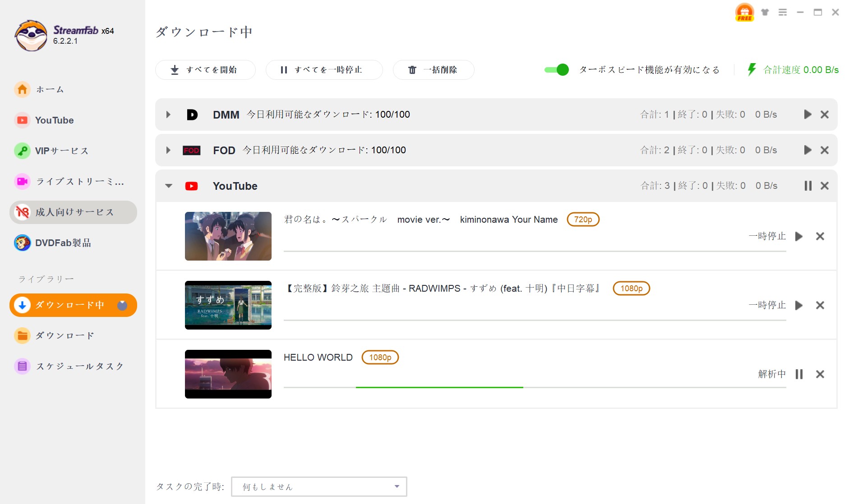Click the 720p quality badge
The width and height of the screenshot is (849, 504).
pos(583,220)
